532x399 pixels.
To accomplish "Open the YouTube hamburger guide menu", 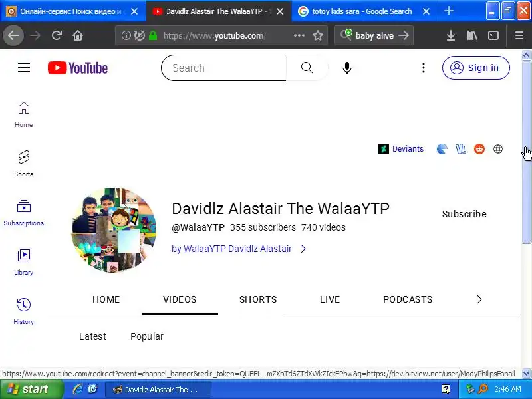I will (24, 68).
